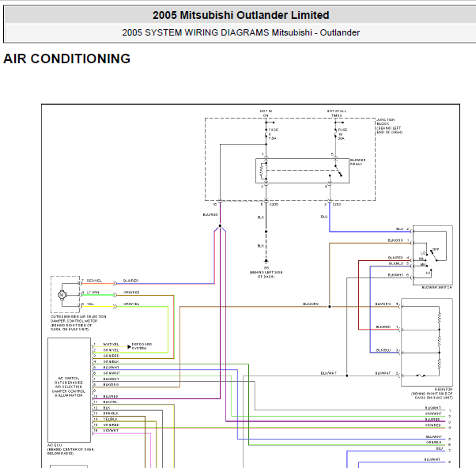Click the '(BEHIND LEFT SIDE OF DASH)' ground location text
Viewport: 476px width, 468px height.
tap(266, 274)
